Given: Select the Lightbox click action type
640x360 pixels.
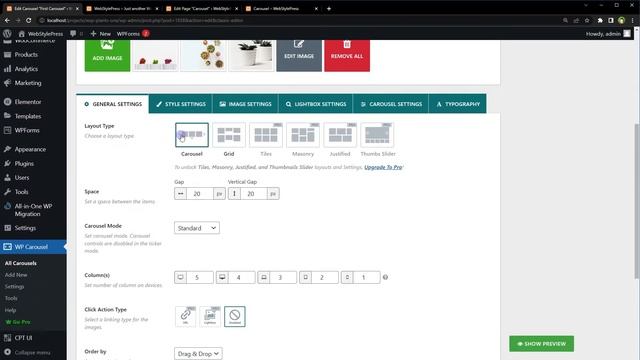Looking at the screenshot, I should point(210,316).
